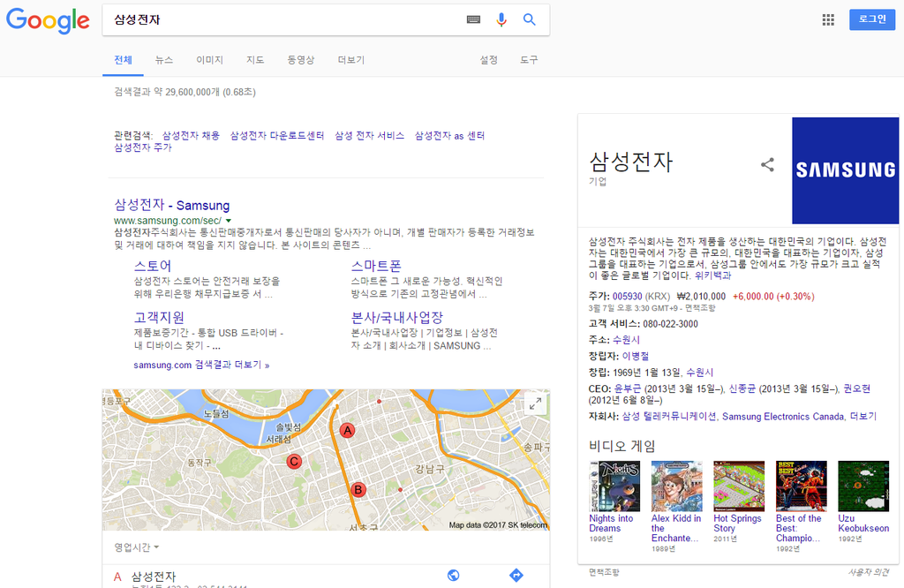
Task: Open the 비디오 게임 section heading
Action: pyautogui.click(x=622, y=446)
